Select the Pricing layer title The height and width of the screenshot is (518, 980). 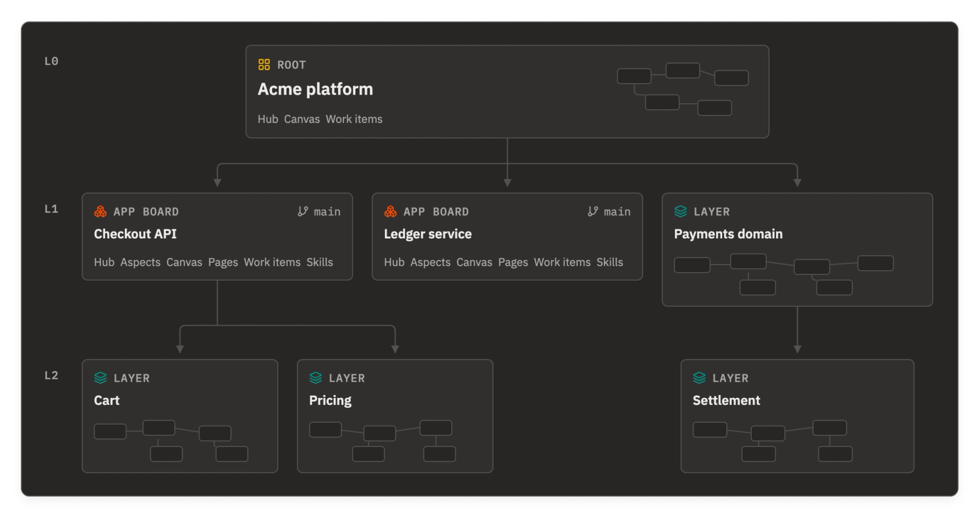(x=330, y=400)
